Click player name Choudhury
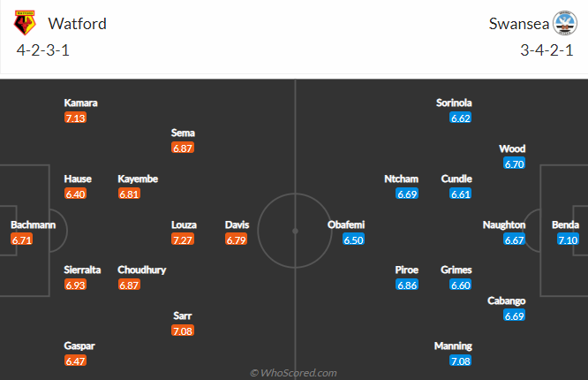 (142, 270)
